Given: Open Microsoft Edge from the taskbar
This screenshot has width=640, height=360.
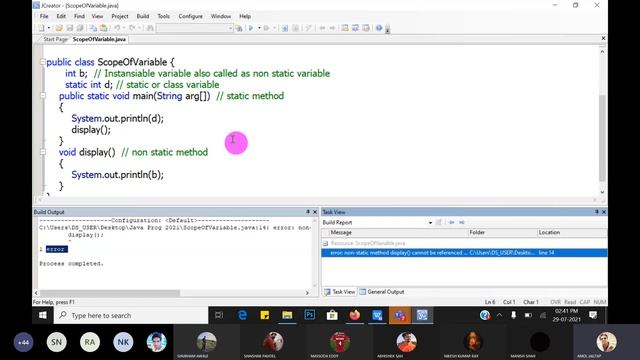Looking at the screenshot, I should pos(242,315).
